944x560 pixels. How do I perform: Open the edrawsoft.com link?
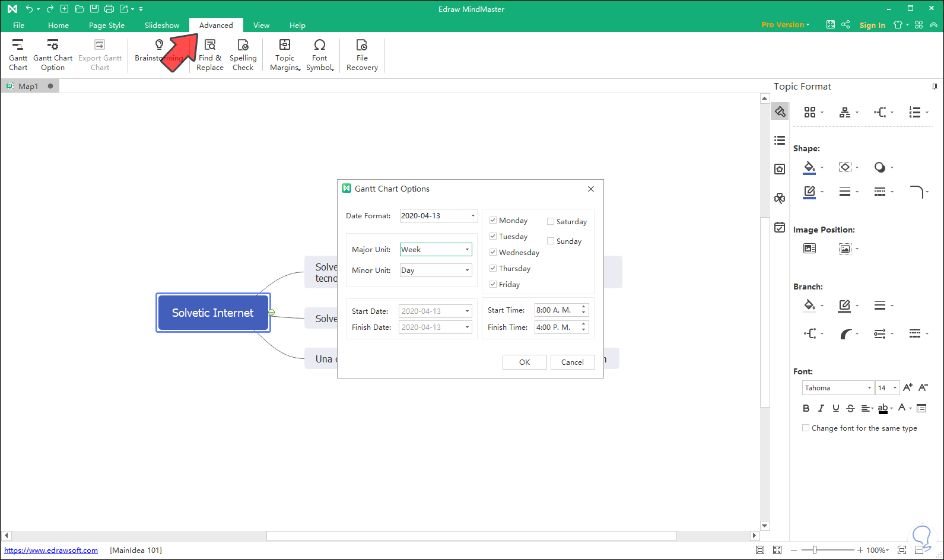pos(51,551)
